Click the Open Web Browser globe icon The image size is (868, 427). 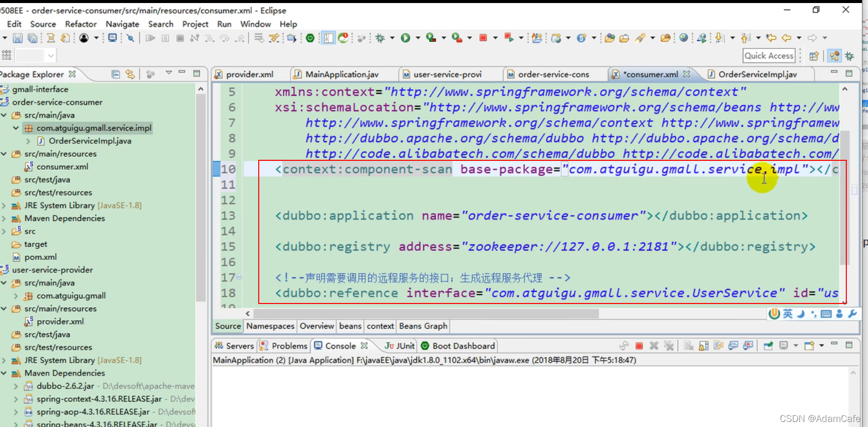(x=683, y=38)
